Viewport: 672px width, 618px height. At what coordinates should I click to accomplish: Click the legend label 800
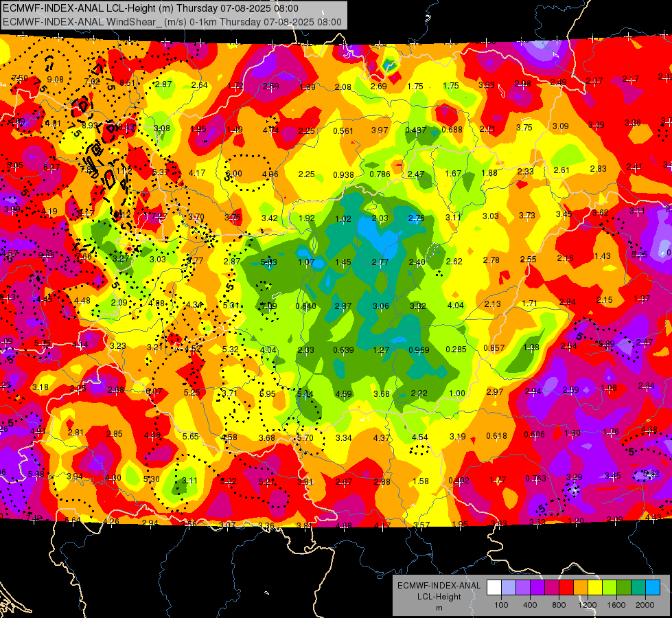(x=559, y=605)
